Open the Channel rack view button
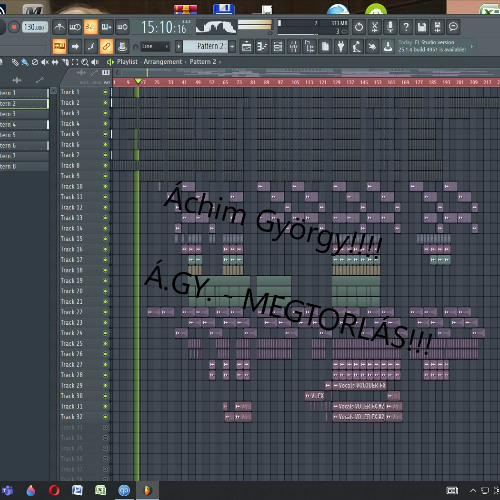Viewport: 500px width, 500px height. (x=278, y=47)
